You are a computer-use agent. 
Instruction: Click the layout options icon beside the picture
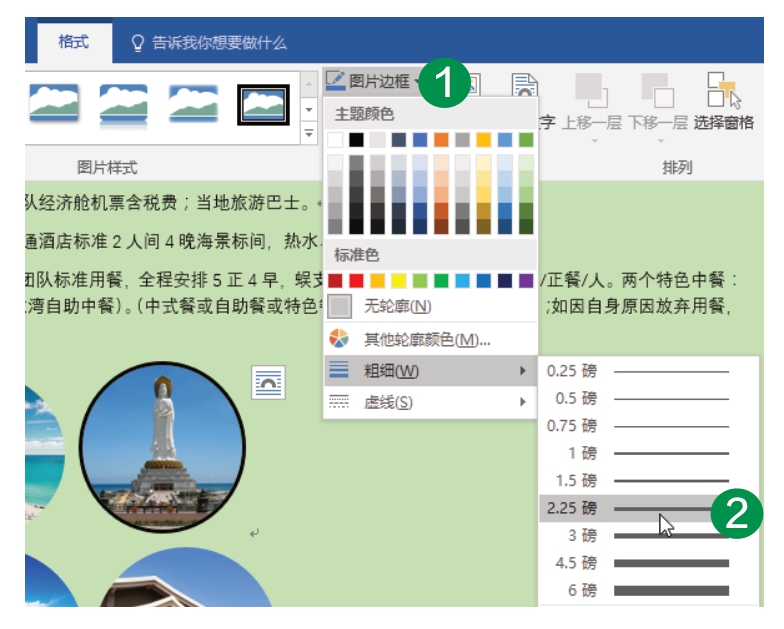pyautogui.click(x=268, y=382)
